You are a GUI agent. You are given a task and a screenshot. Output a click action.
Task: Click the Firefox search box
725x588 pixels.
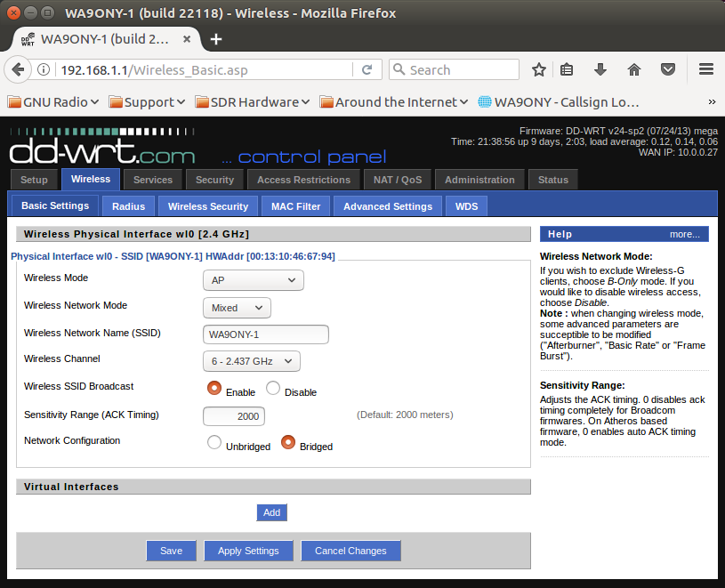[454, 69]
